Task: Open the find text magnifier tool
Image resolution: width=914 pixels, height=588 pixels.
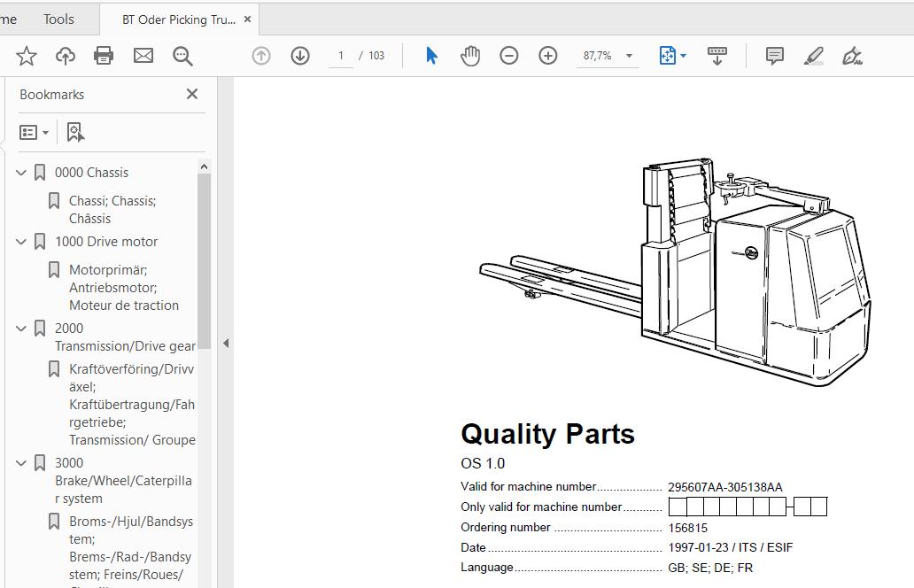Action: point(182,56)
